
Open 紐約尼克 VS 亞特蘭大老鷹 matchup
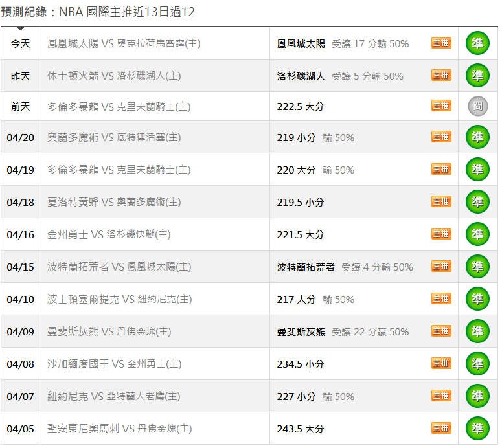pos(114,396)
